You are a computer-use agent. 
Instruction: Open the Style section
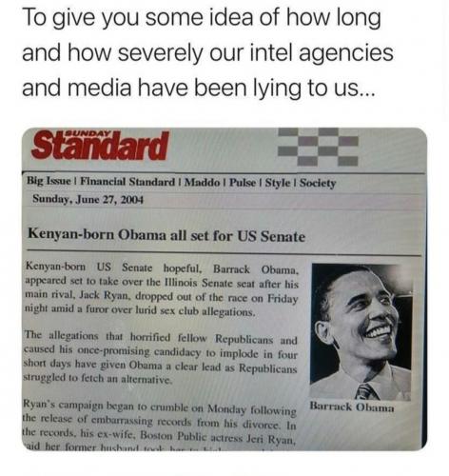click(x=278, y=183)
